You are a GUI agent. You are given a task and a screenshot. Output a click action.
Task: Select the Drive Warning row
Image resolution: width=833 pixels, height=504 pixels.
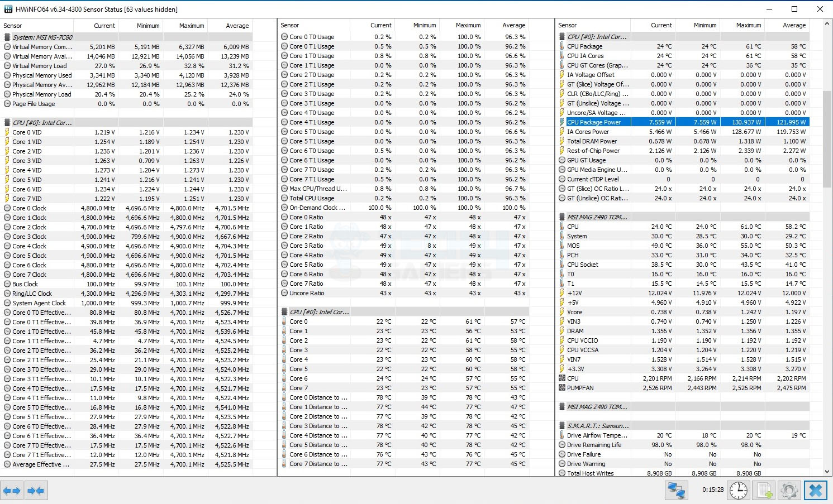(683, 464)
